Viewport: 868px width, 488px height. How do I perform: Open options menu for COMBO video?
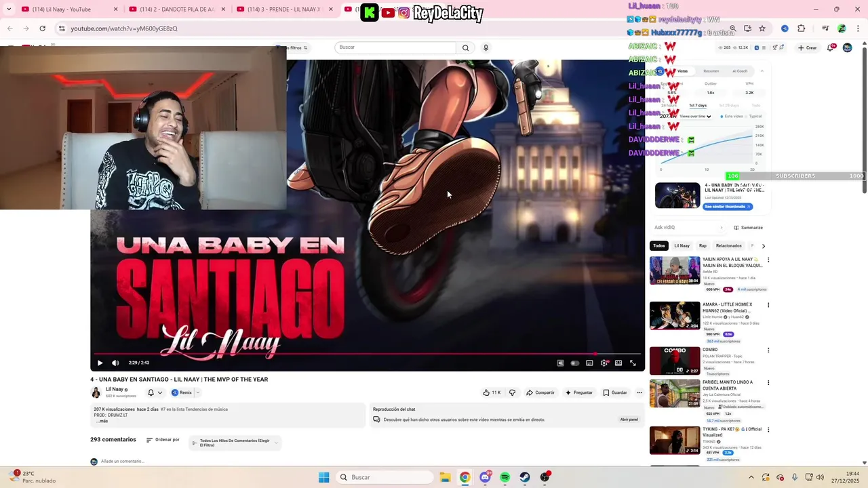768,350
